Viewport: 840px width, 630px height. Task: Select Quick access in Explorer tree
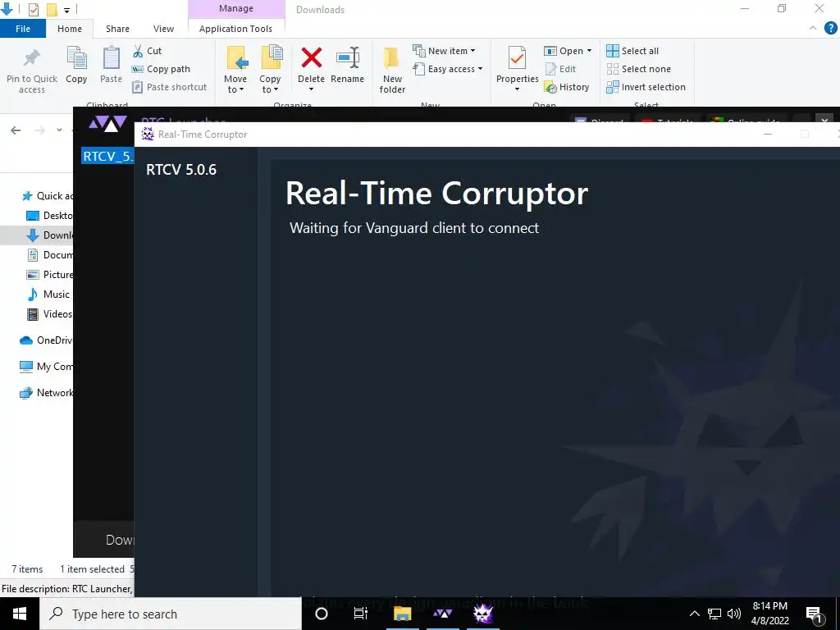click(x=47, y=195)
